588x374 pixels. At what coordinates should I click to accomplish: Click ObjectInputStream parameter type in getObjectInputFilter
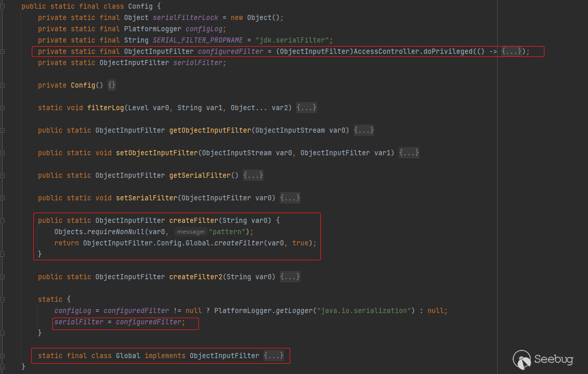[x=290, y=131]
